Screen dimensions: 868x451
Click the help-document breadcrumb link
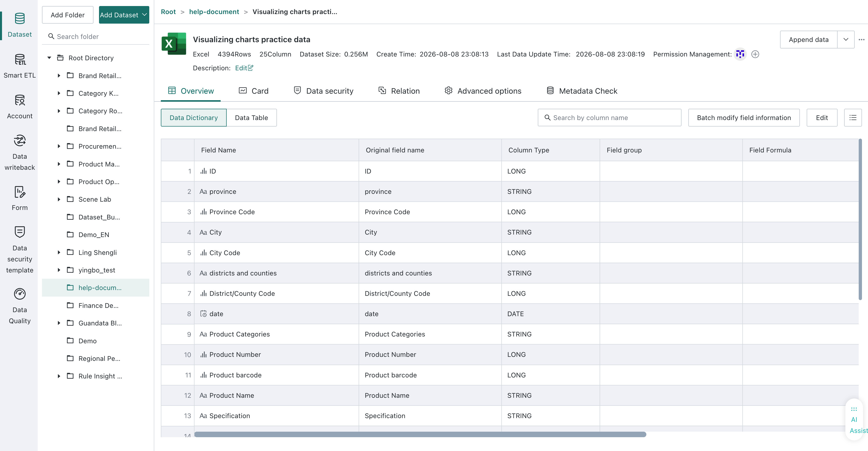pos(214,12)
